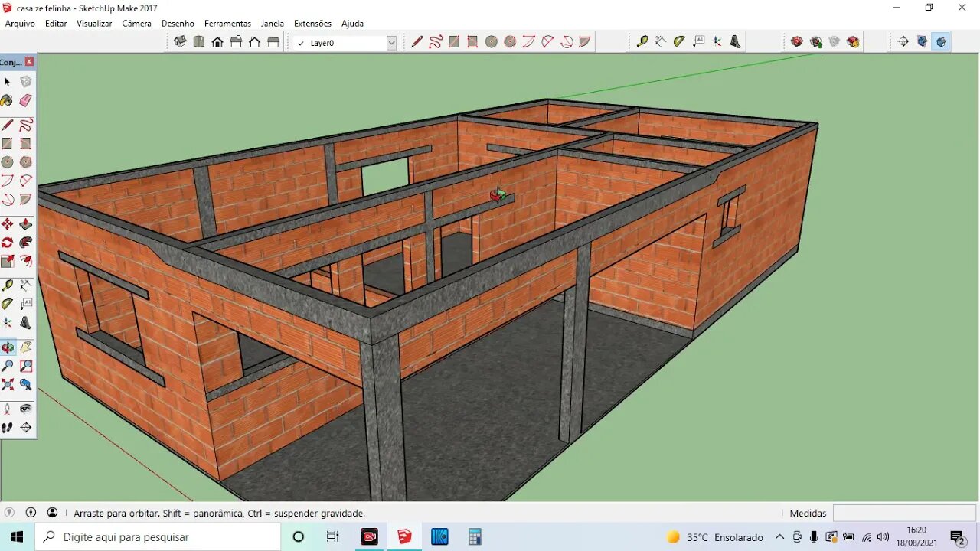Open the Desenho menu
This screenshot has height=551, width=980.
click(x=178, y=24)
